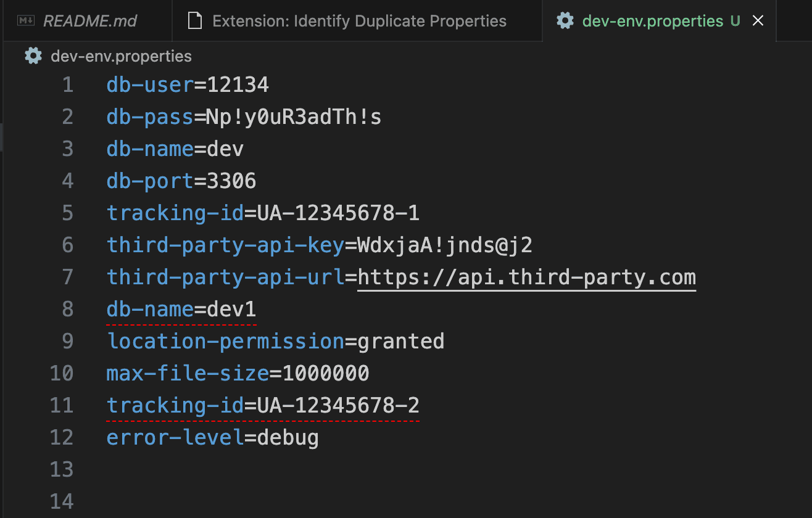Click the third-party-api-key property name
Image resolution: width=812 pixels, height=518 pixels.
click(225, 245)
